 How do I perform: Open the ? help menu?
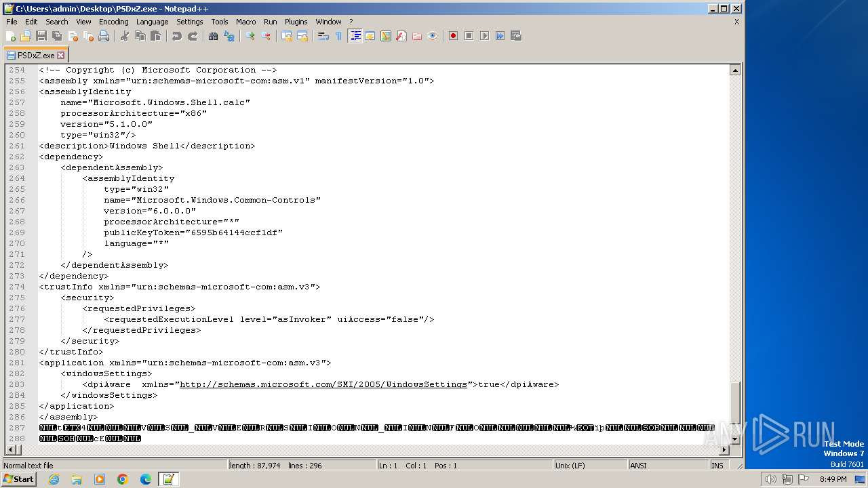pos(351,22)
